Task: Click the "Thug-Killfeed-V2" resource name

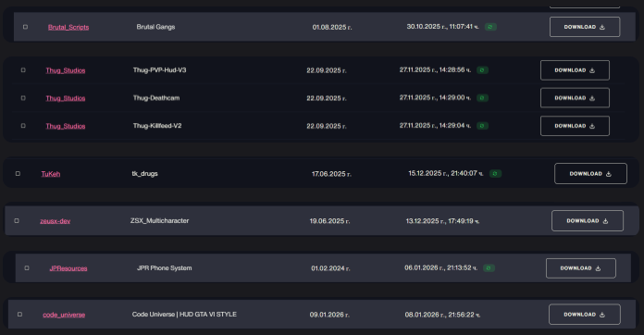Action: (157, 126)
